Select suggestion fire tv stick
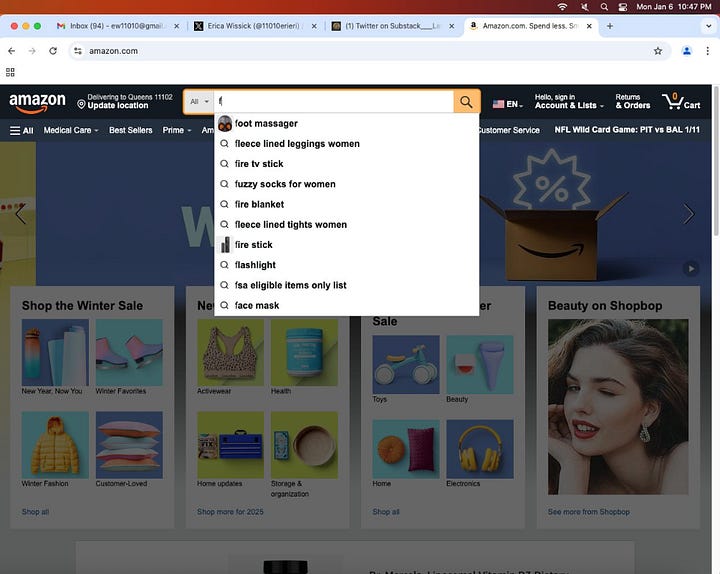Viewport: 720px width, 574px height. tap(347, 164)
